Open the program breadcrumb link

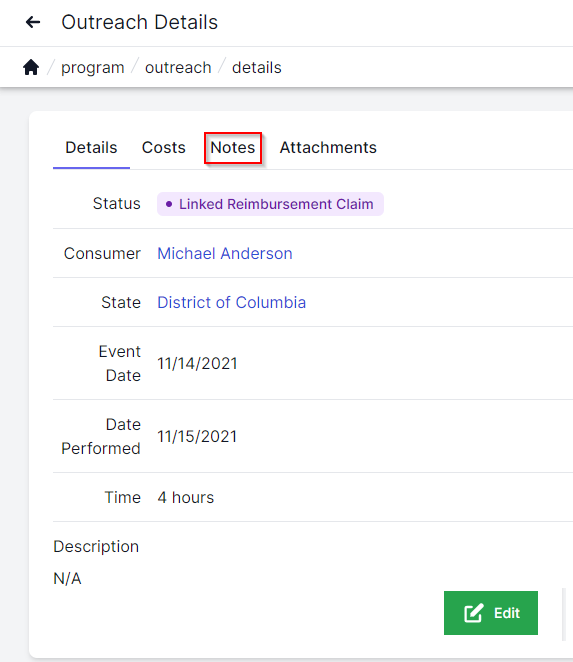[92, 68]
